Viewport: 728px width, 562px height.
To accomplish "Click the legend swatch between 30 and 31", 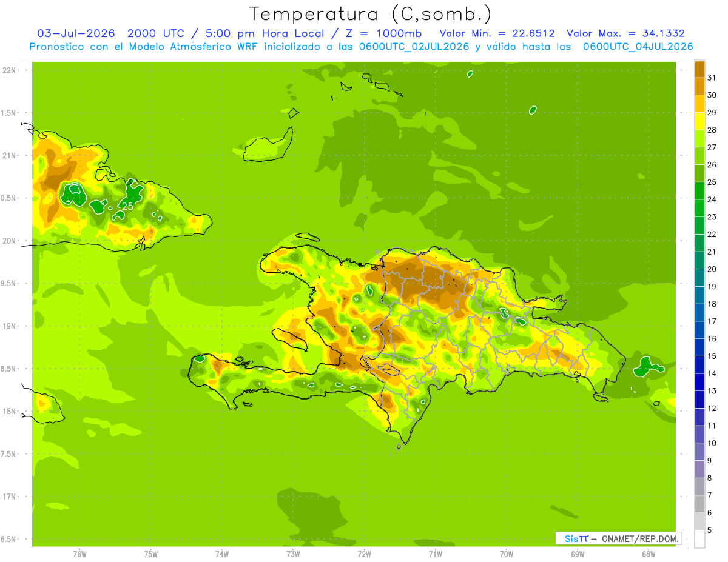I will click(699, 86).
